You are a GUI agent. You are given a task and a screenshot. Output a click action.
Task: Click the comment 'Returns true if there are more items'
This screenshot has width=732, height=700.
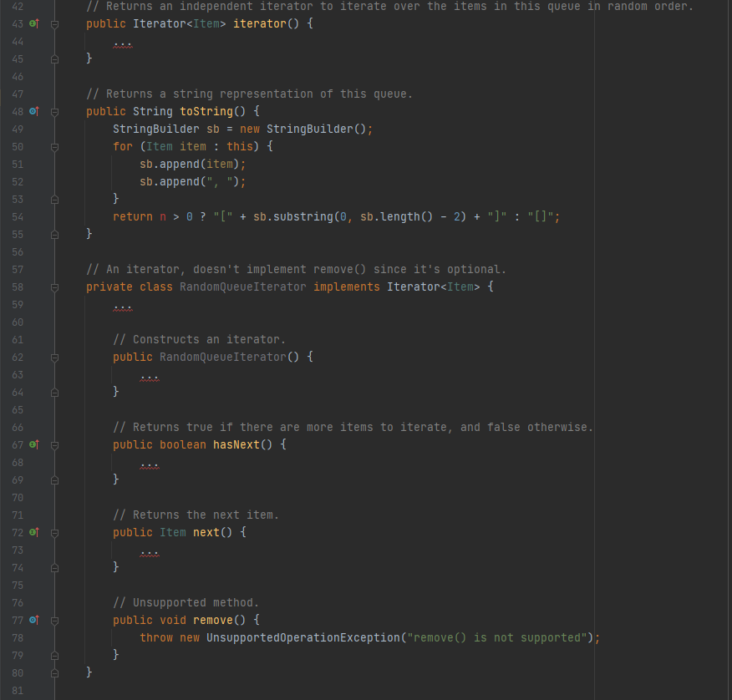[x=353, y=428]
